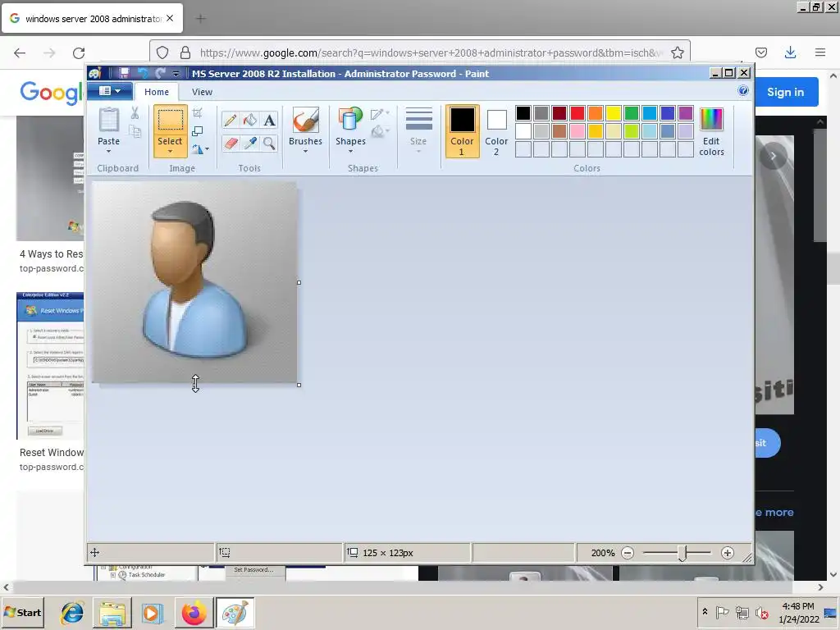Open Firefox hamburger menu
840x630 pixels.
[820, 52]
